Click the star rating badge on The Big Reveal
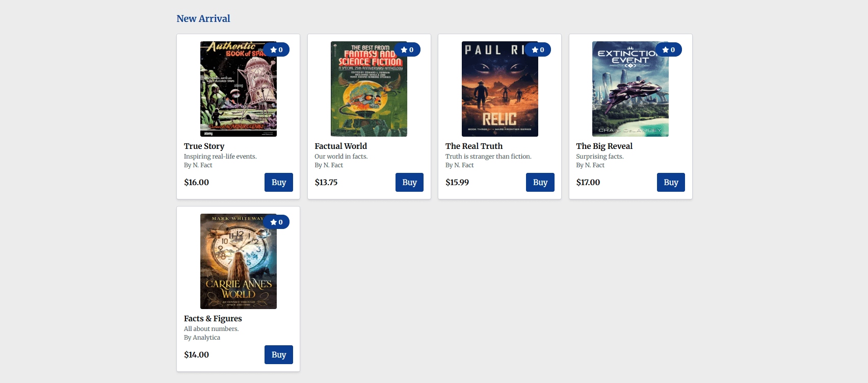The image size is (868, 383). [669, 49]
